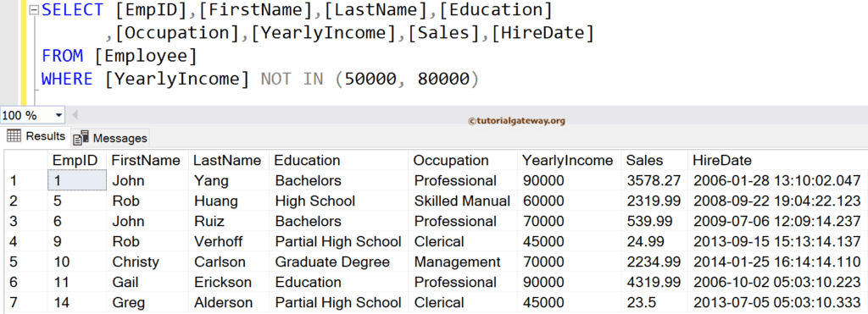Image resolution: width=868 pixels, height=314 pixels.
Task: Click the 'Education' cell in Gail's row
Action: 339,282
